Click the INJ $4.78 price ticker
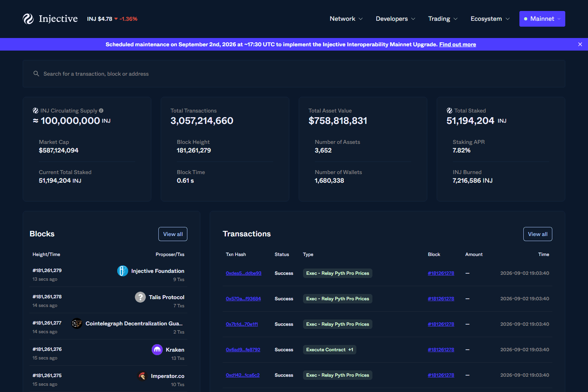Image resolution: width=588 pixels, height=392 pixels. [100, 19]
